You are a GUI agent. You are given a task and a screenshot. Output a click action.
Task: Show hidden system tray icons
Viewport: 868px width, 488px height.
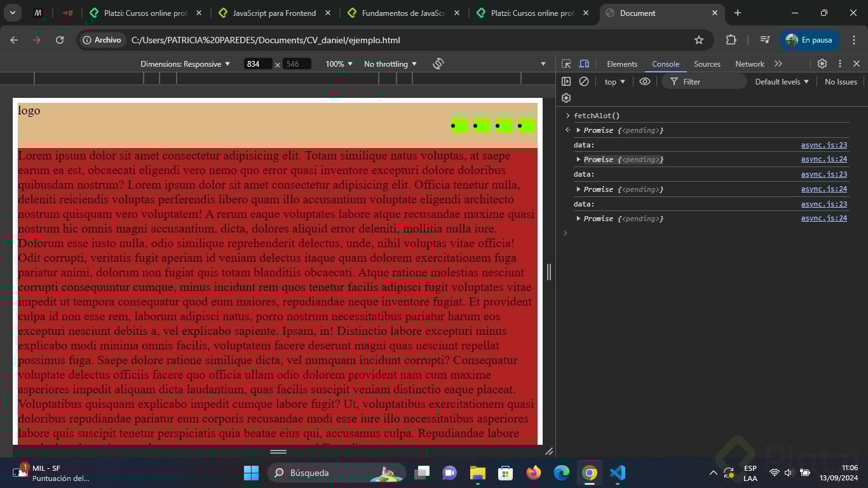click(x=713, y=473)
